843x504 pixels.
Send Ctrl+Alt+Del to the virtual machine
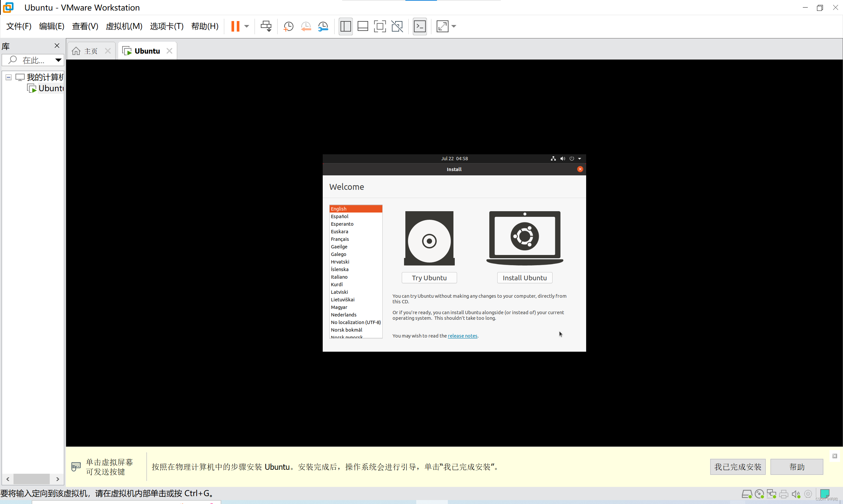(x=266, y=26)
